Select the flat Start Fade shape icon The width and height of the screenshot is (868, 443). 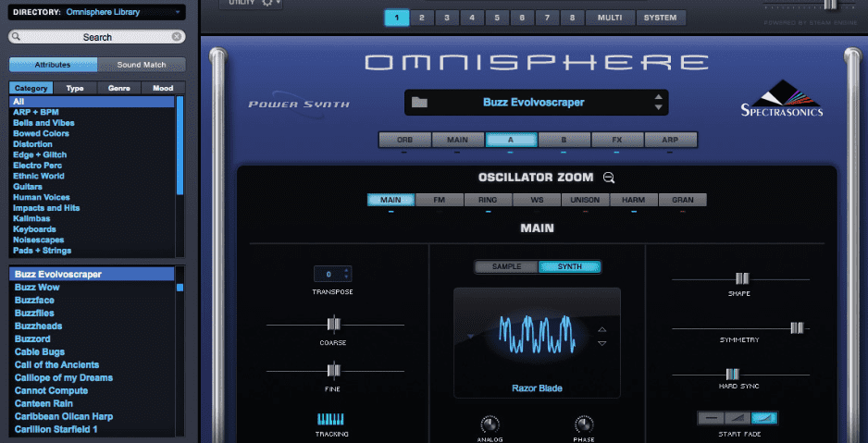click(711, 417)
